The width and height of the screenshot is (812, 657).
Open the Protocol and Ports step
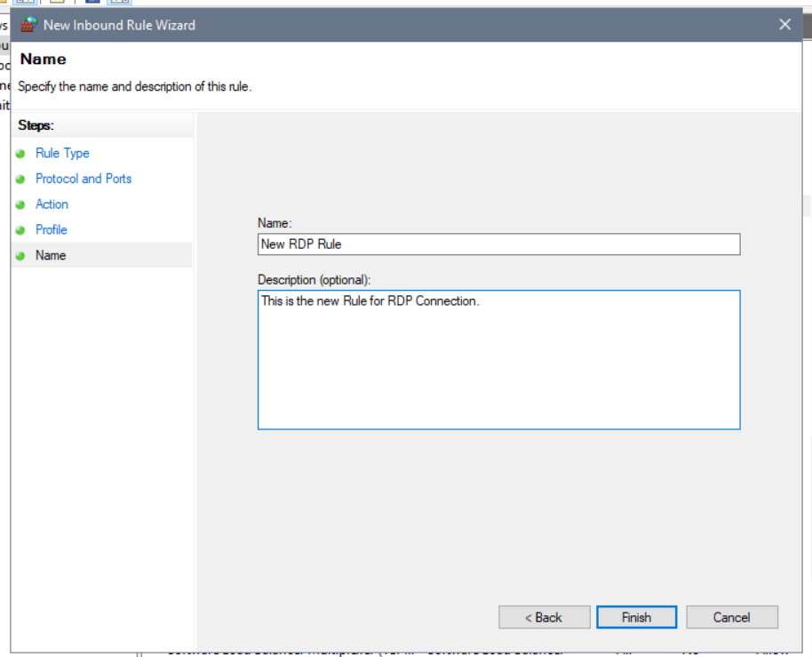[84, 179]
